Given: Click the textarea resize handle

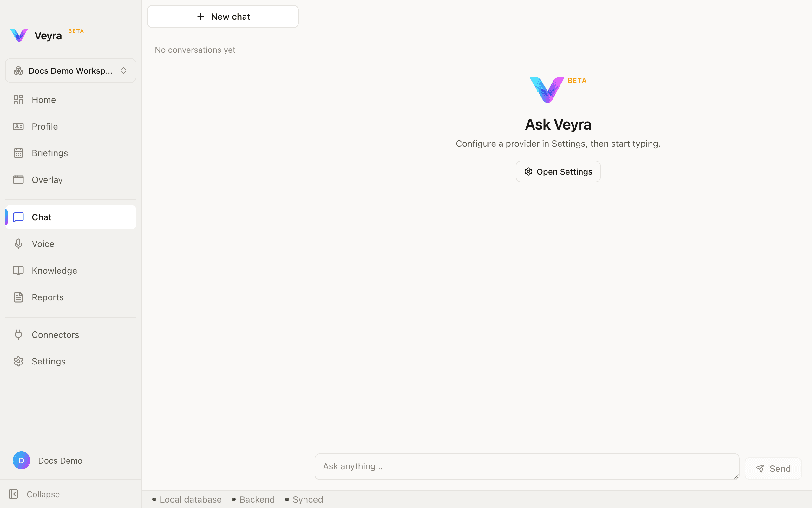Looking at the screenshot, I should pos(736,477).
